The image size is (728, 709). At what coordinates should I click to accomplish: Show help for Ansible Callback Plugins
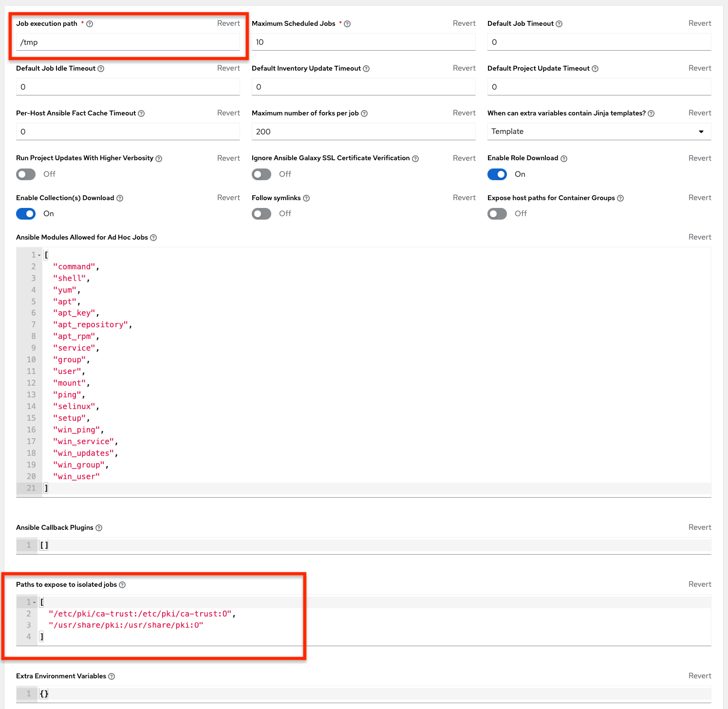click(99, 528)
